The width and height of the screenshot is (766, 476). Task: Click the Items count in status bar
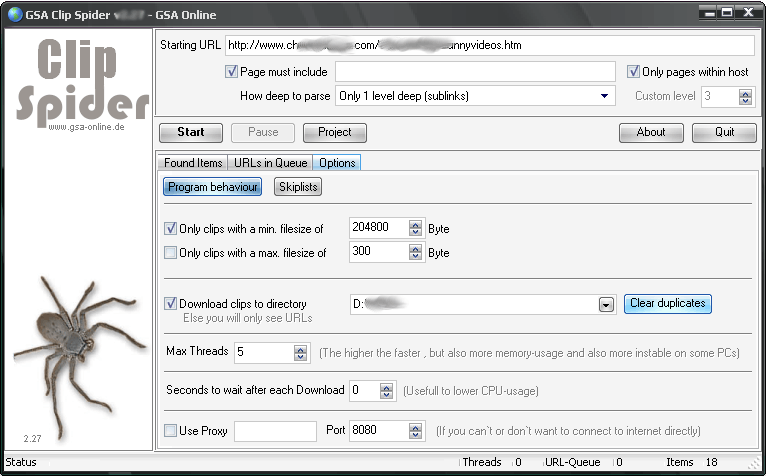712,462
